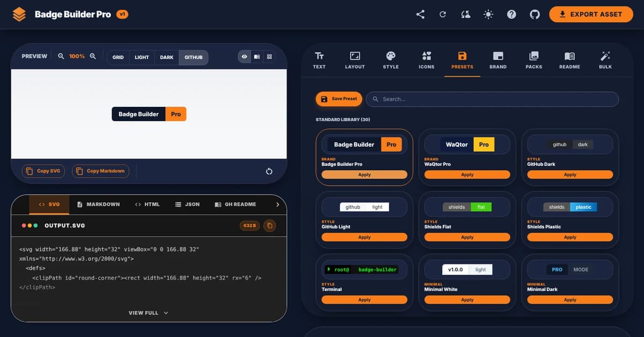Click the Copy Markdown button

(x=100, y=171)
